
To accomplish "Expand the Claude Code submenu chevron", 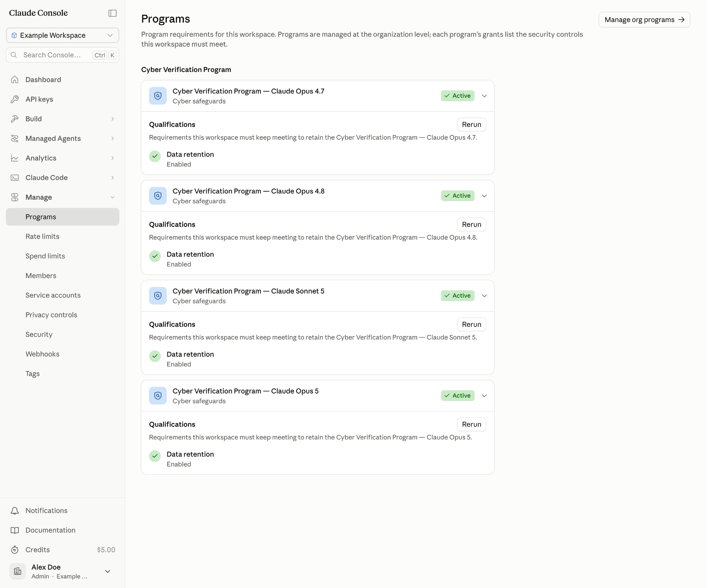I will pos(113,178).
